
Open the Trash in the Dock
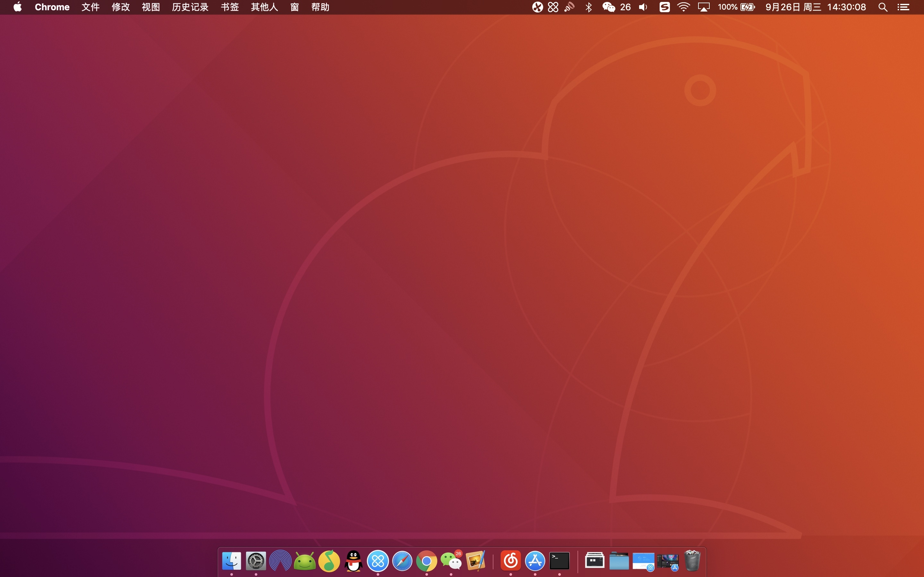pyautogui.click(x=692, y=561)
